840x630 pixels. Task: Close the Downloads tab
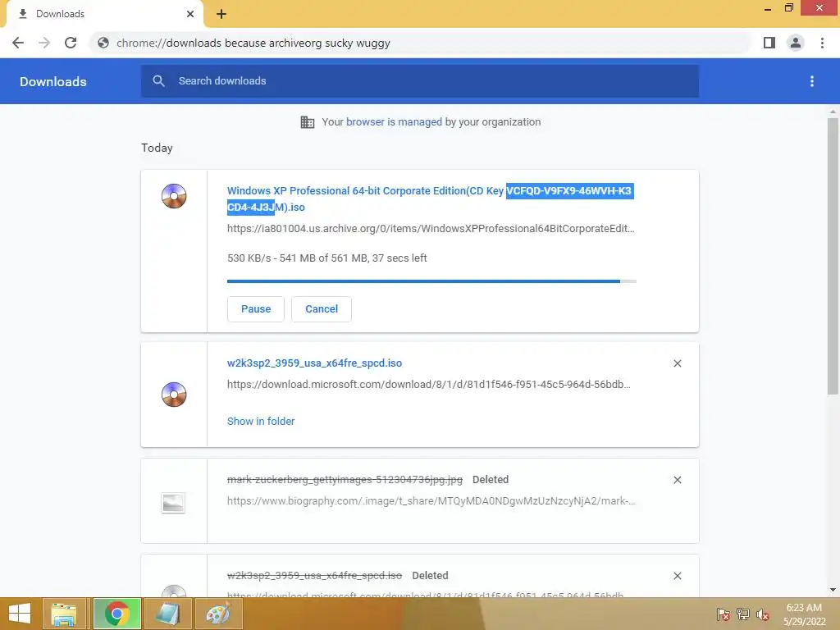(x=190, y=14)
